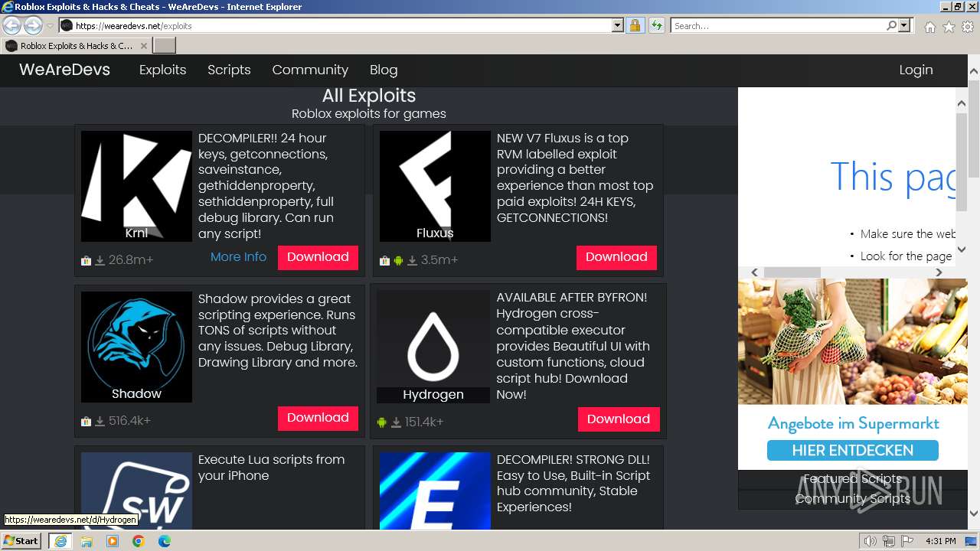Click download count icon beside 3.5m+
This screenshot has width=980, height=551.
pos(412,260)
